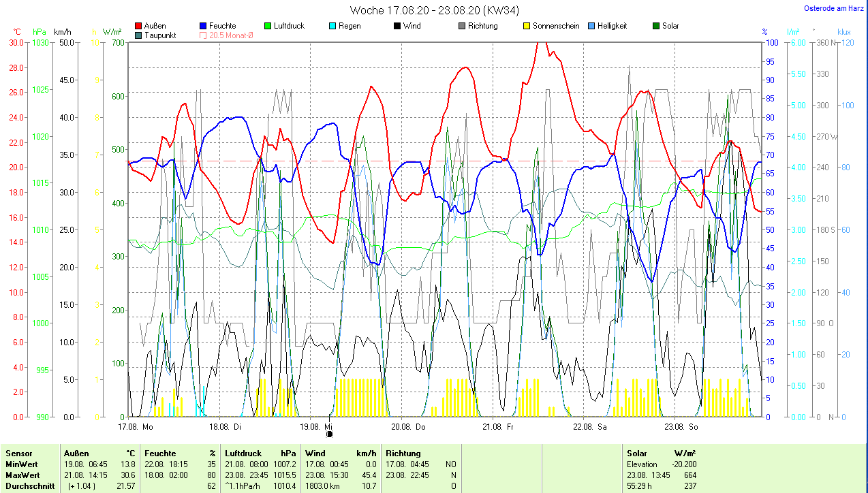868x493 pixels.
Task: Select the black Wind legend square
Action: [397, 26]
